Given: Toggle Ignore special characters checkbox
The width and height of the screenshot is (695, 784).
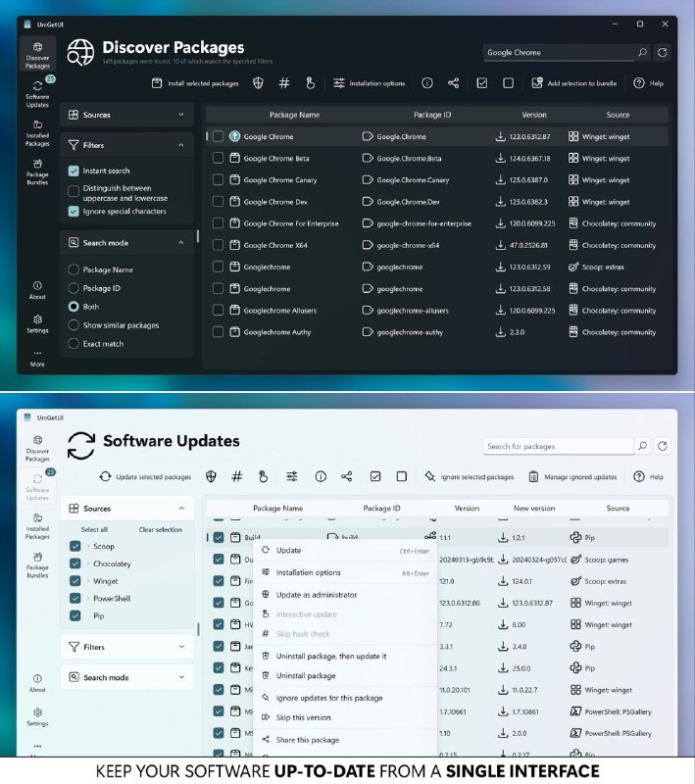Looking at the screenshot, I should [x=74, y=211].
